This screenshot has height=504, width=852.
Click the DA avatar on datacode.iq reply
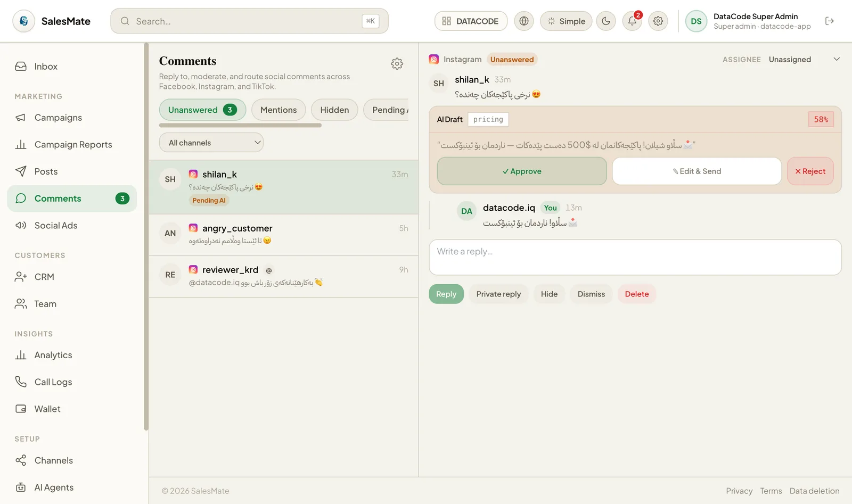467,211
